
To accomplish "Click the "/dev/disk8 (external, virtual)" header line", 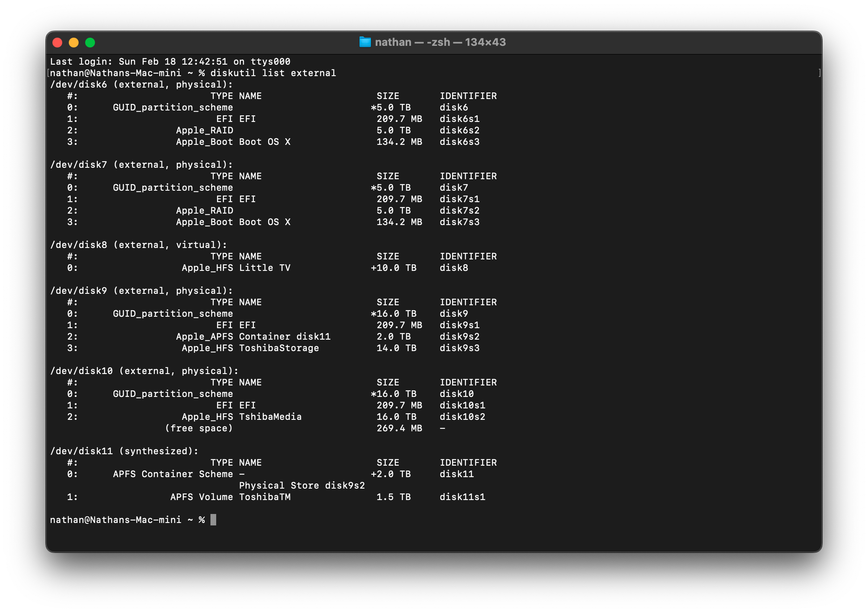I will pyautogui.click(x=138, y=245).
